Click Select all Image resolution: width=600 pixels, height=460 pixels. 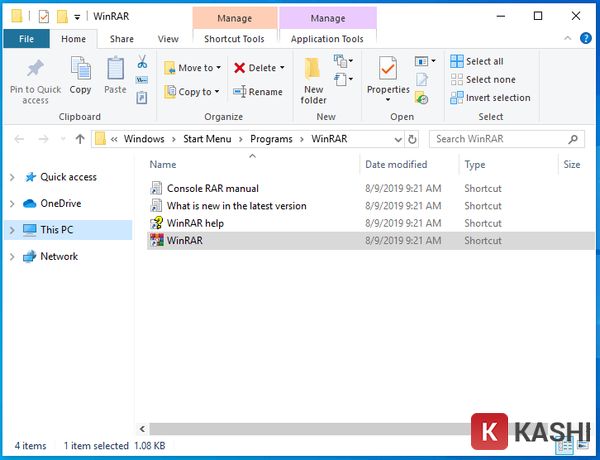pos(476,61)
